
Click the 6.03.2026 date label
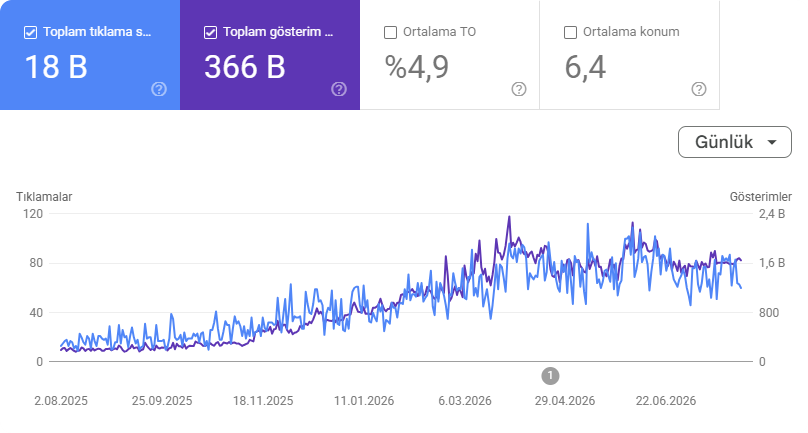[x=465, y=401]
